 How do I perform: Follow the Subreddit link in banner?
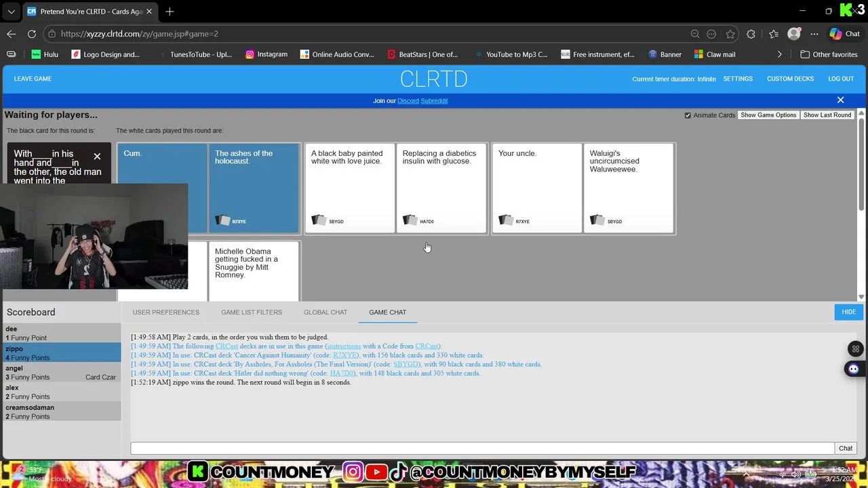(x=434, y=101)
